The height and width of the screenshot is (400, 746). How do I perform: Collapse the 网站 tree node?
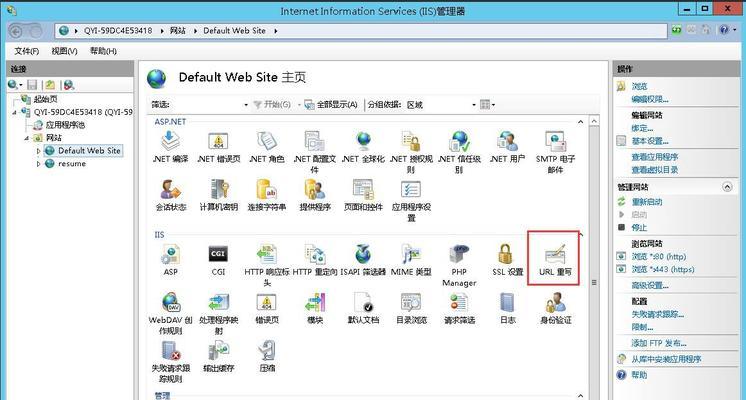click(x=27, y=138)
